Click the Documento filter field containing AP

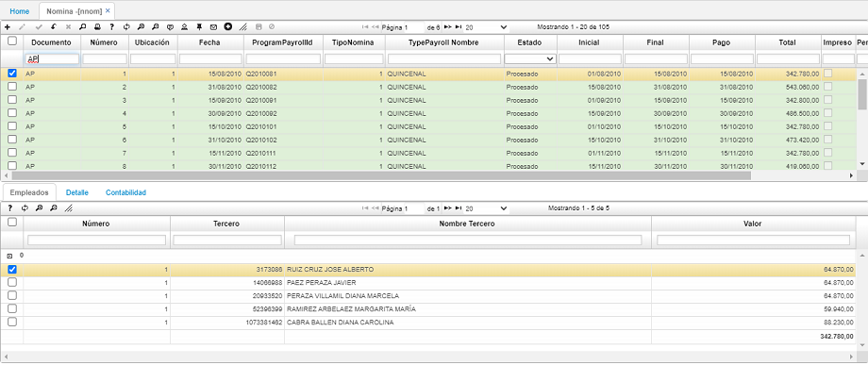pyautogui.click(x=52, y=58)
